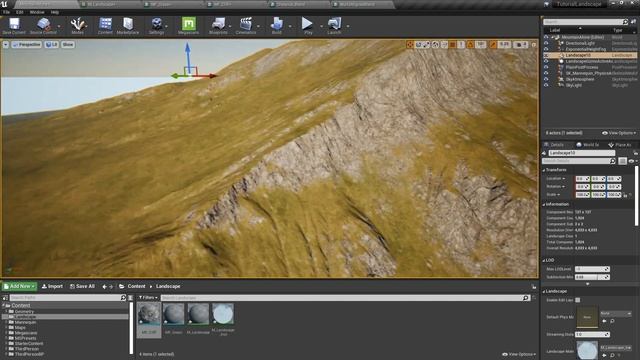This screenshot has height=360, width=640.
Task: Click the World Outliner search options icon
Action: (x=633, y=22)
